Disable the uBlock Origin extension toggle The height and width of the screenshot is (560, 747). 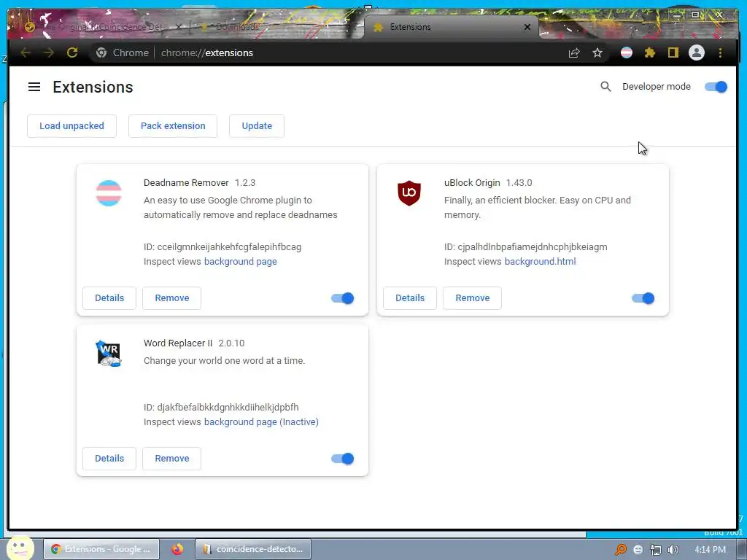click(x=643, y=298)
